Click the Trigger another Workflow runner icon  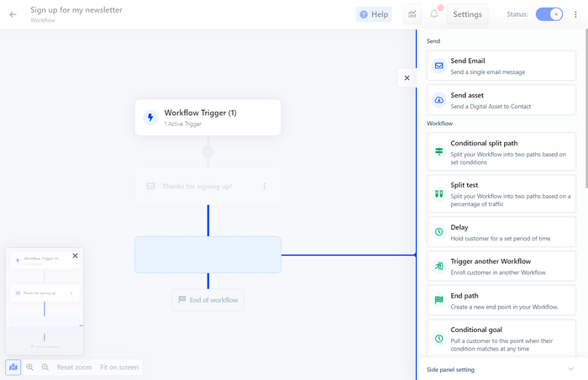(438, 266)
